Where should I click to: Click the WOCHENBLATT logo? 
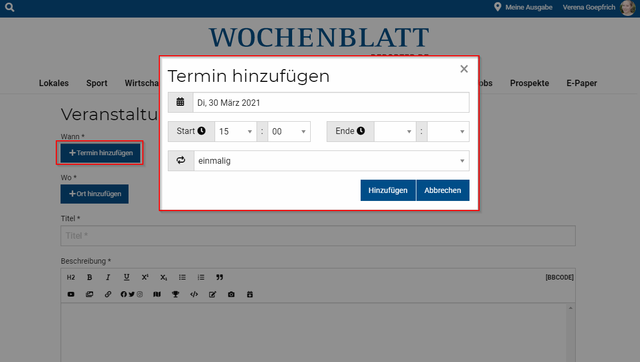(319, 38)
